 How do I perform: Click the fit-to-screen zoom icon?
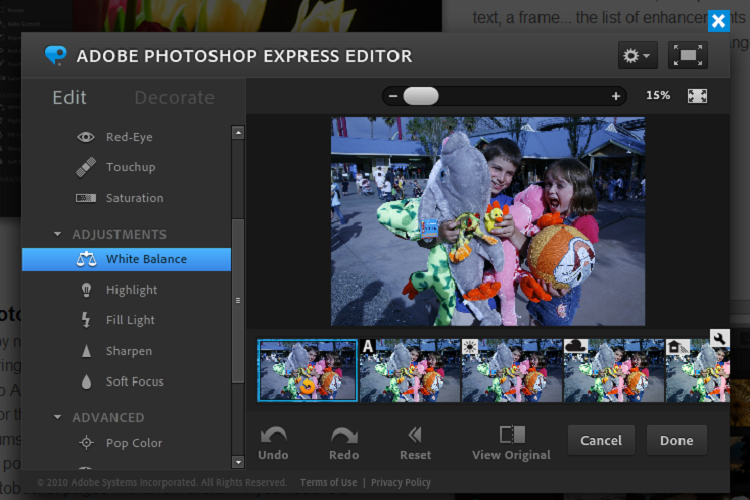pos(697,96)
